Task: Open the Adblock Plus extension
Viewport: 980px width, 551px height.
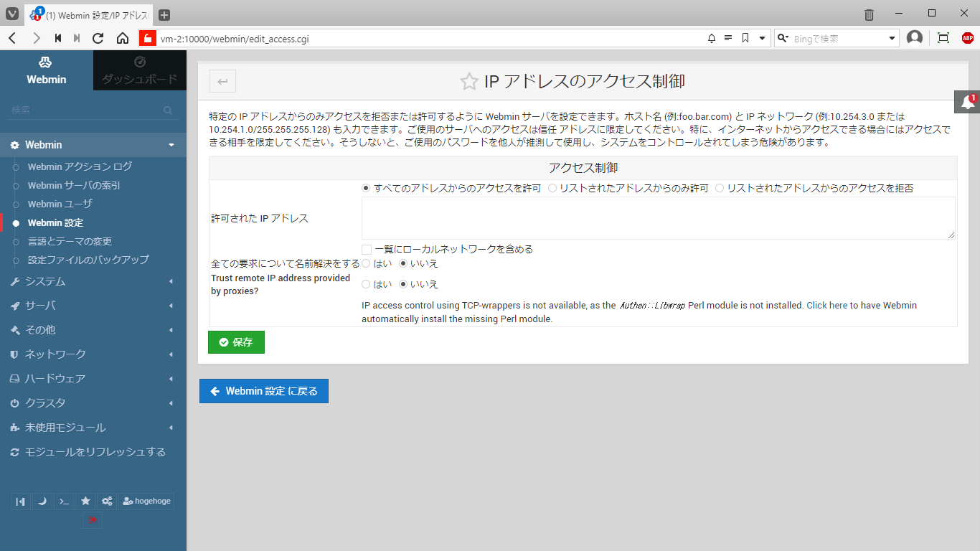Action: click(x=967, y=38)
